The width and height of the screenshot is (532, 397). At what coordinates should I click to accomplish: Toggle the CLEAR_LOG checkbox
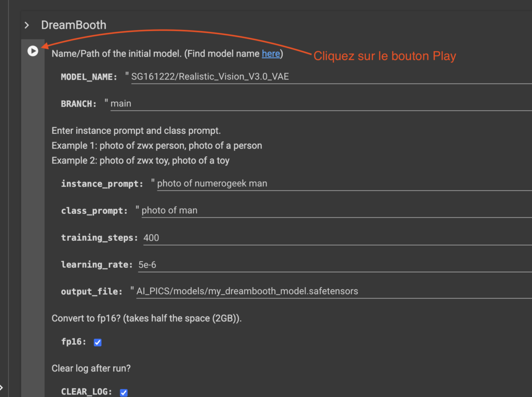[x=124, y=392]
